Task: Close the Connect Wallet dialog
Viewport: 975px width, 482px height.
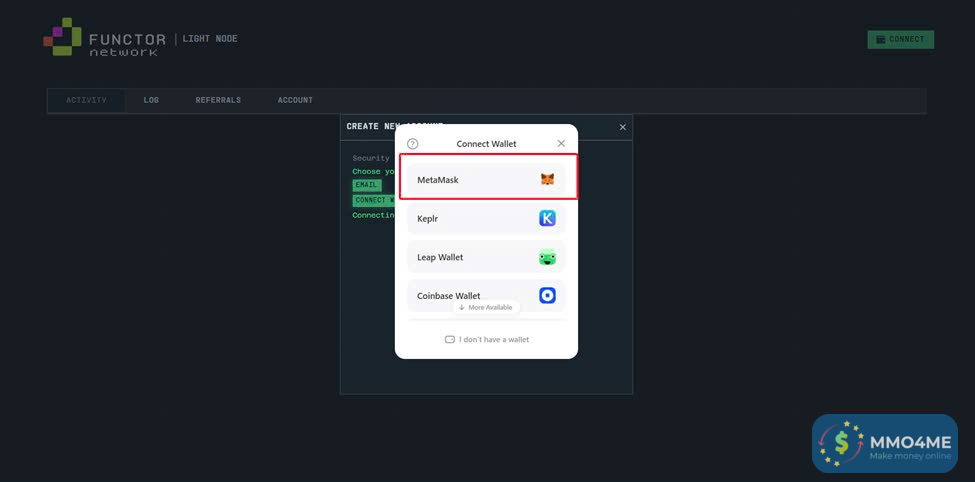Action: (561, 143)
